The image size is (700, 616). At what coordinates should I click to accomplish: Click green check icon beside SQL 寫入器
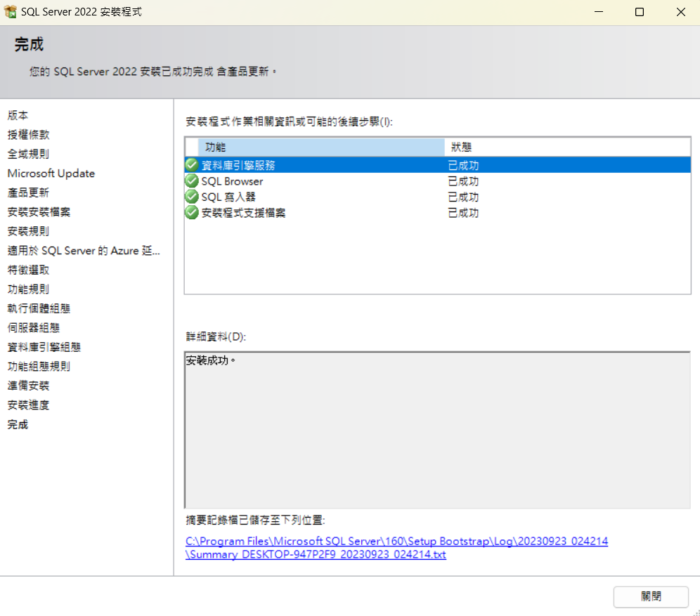192,197
